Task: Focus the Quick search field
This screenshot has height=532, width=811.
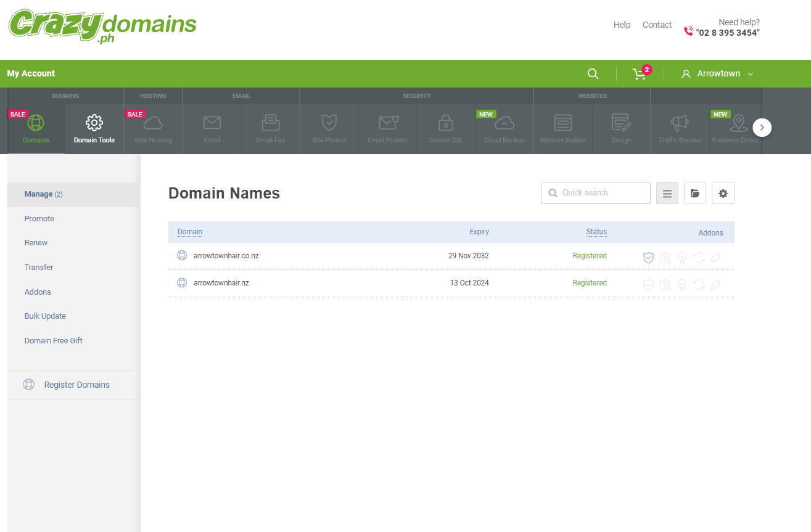Action: 596,193
